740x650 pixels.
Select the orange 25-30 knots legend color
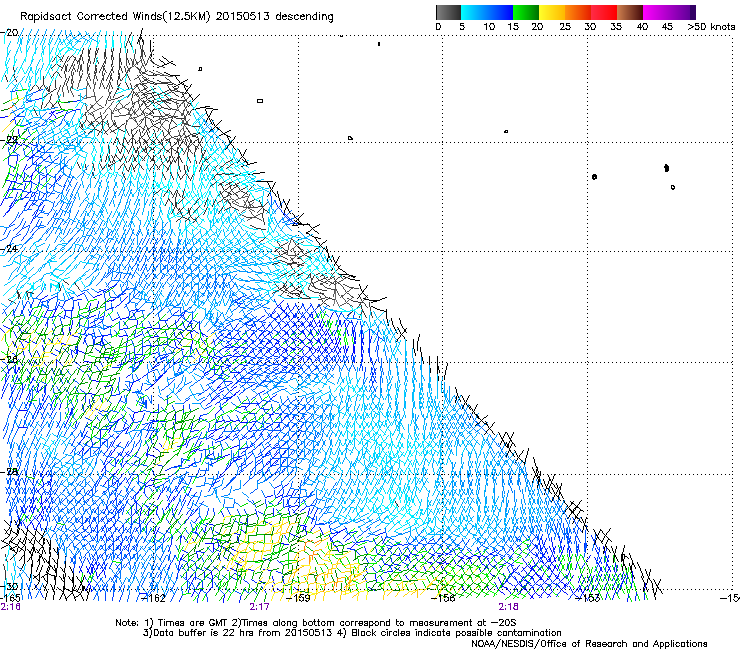pos(578,12)
